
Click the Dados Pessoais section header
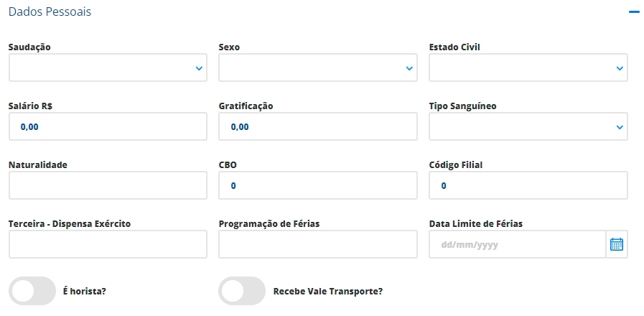pos(50,12)
